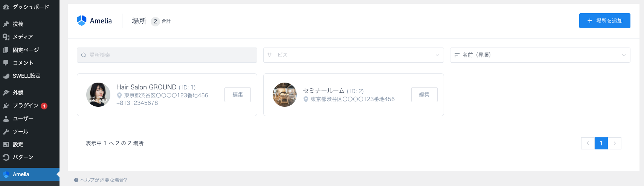This screenshot has height=186, width=644.
Task: Click the Posts pushpin icon
Action: click(6, 24)
